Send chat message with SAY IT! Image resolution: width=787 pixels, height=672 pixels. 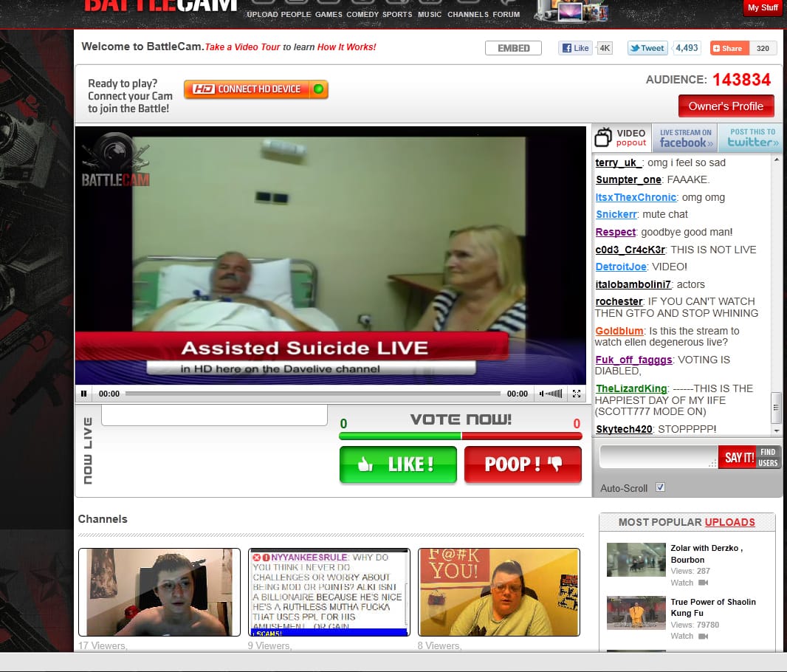click(738, 457)
